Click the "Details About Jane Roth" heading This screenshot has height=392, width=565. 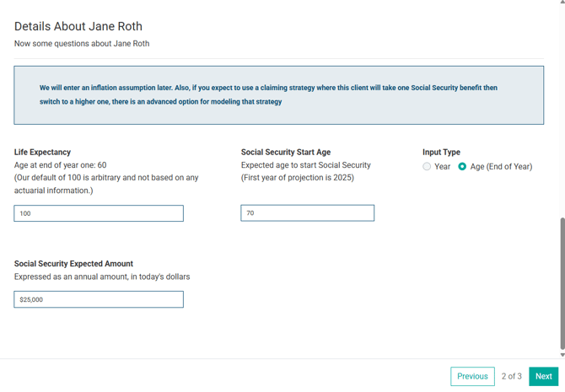(x=78, y=26)
